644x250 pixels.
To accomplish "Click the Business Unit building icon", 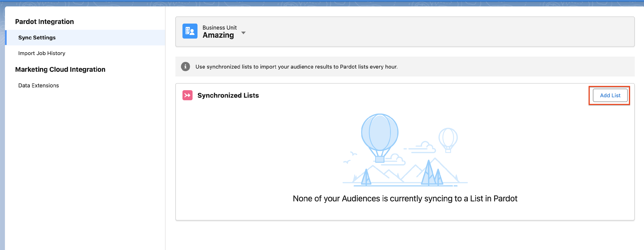I will (190, 31).
